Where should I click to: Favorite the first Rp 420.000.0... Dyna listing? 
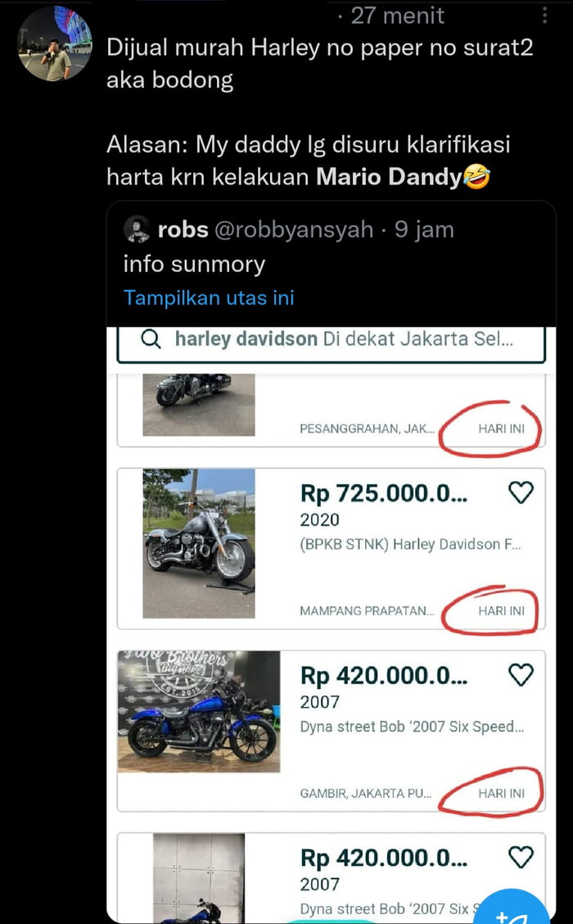(521, 675)
